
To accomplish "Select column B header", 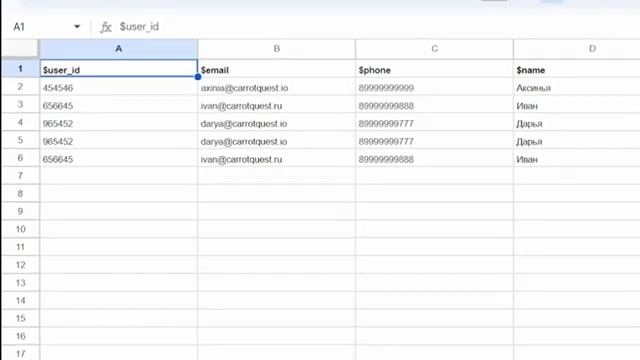I will [276, 49].
